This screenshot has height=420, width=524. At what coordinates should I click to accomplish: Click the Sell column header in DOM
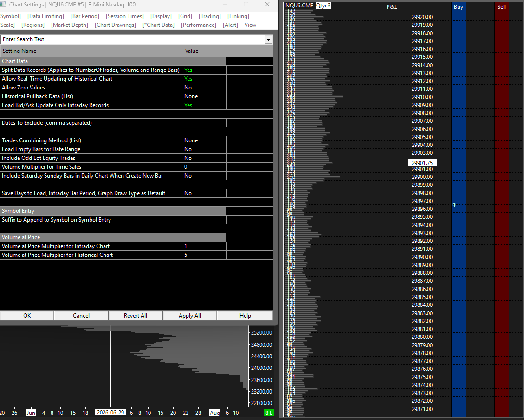coord(502,6)
